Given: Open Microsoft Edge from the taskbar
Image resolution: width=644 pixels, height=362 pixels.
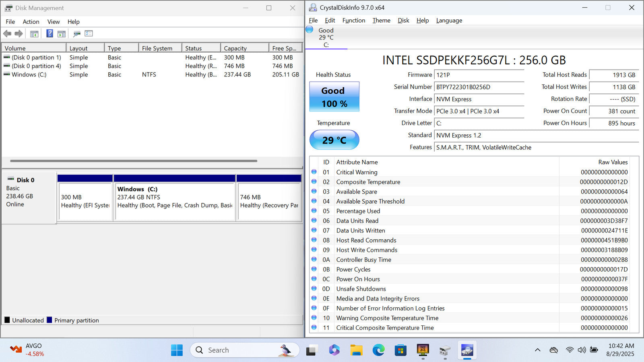Looking at the screenshot, I should coord(378,350).
